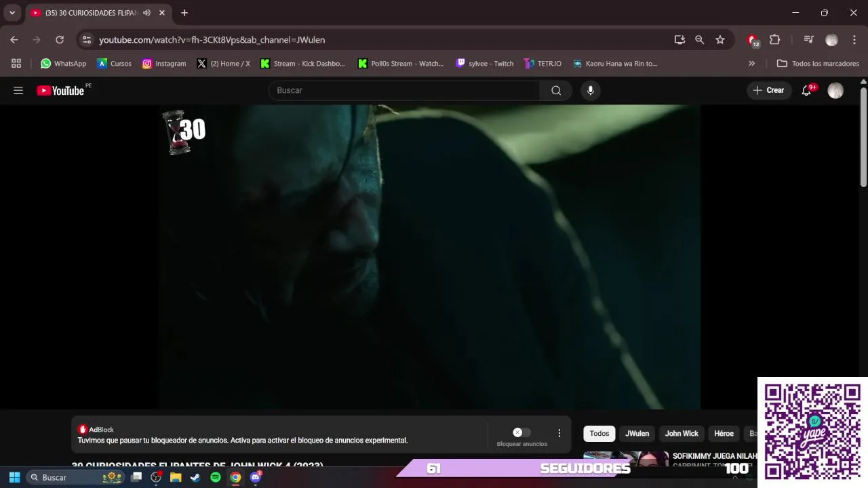Image resolution: width=868 pixels, height=488 pixels.
Task: Click the Crear button
Action: pos(769,90)
